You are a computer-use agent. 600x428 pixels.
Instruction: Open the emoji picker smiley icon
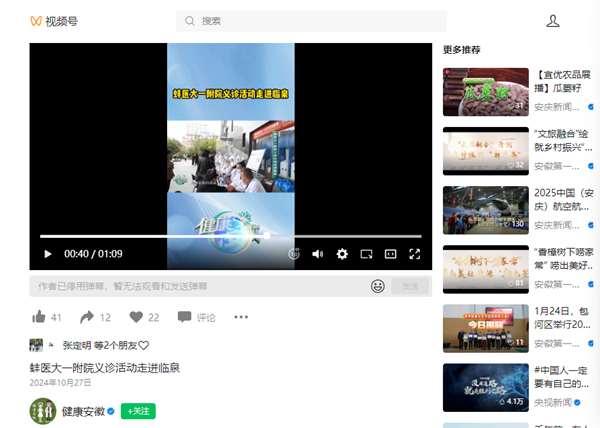(x=378, y=286)
